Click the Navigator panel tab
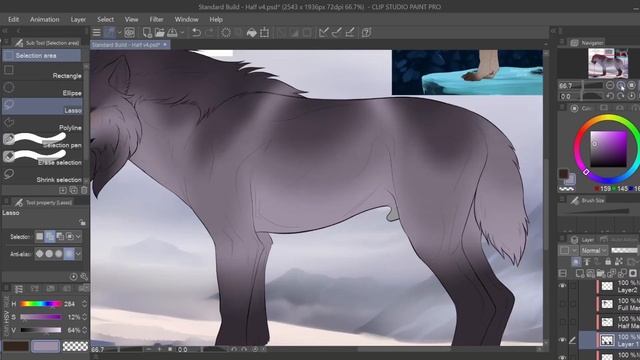The width and height of the screenshot is (640, 360). point(587,42)
